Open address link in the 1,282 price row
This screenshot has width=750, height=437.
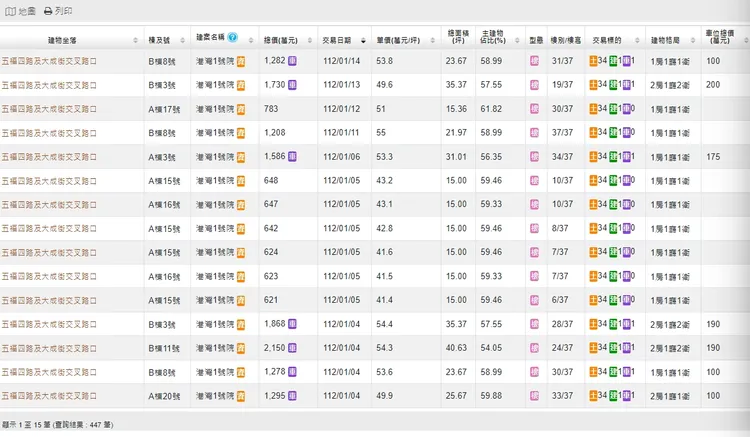tap(49, 61)
